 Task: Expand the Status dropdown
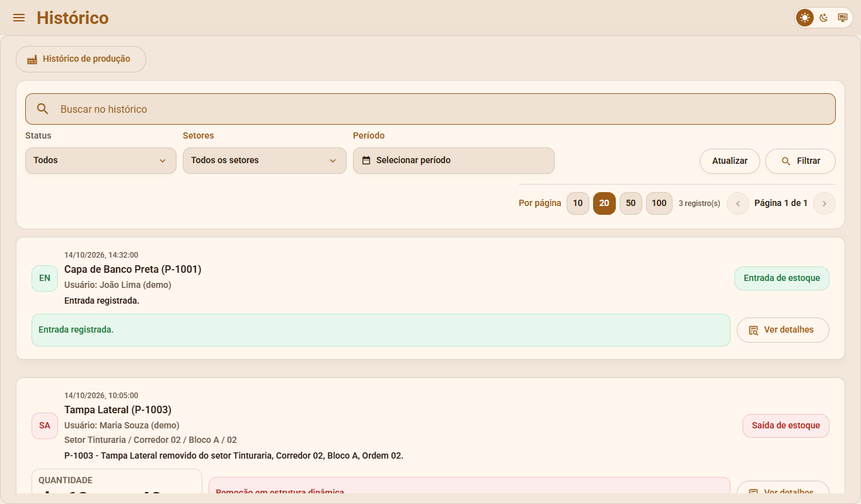click(x=101, y=161)
